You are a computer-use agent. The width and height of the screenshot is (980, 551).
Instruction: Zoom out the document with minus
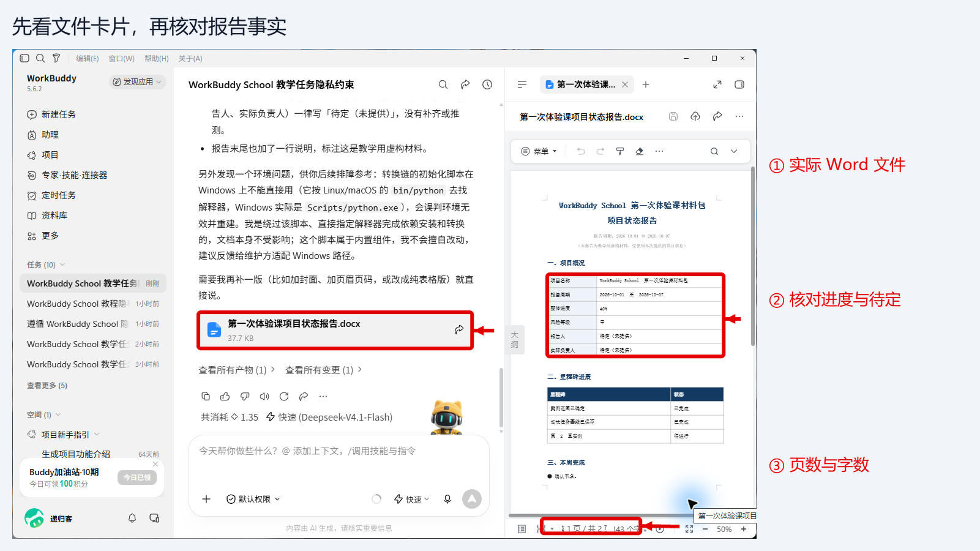tap(705, 529)
